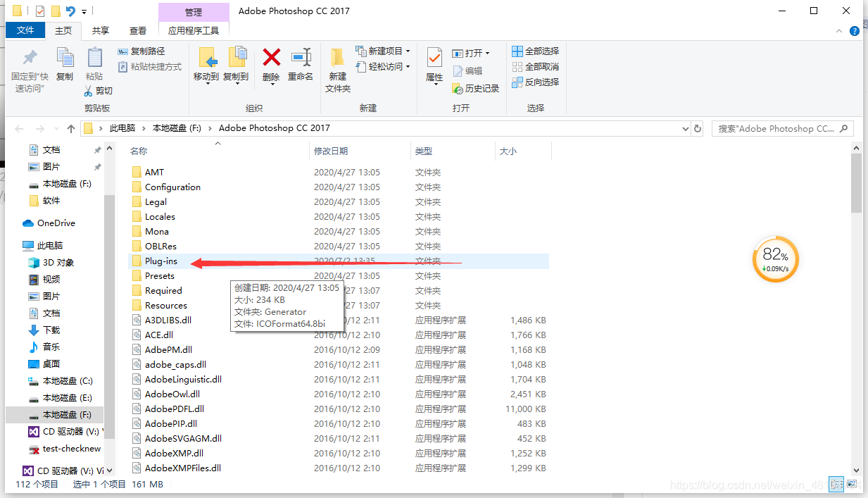Open the Move to (移动到) button
The width and height of the screenshot is (868, 498).
coord(206,66)
